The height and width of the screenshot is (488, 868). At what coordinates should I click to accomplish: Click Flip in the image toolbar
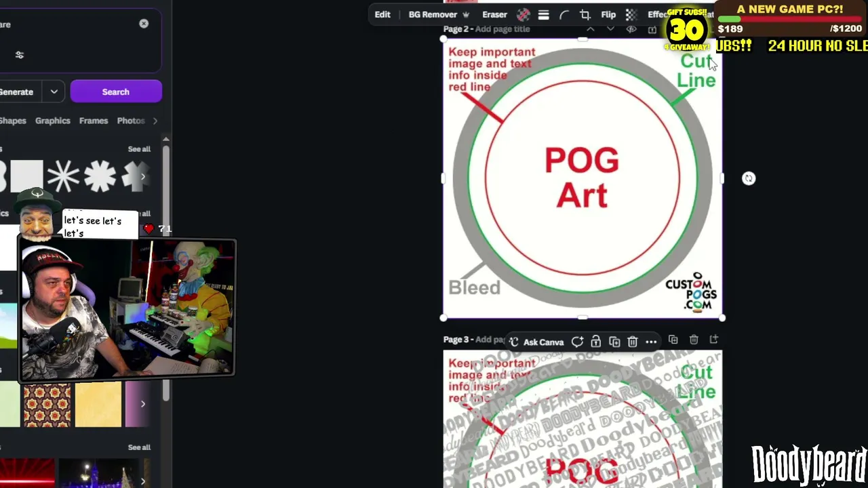pyautogui.click(x=608, y=15)
